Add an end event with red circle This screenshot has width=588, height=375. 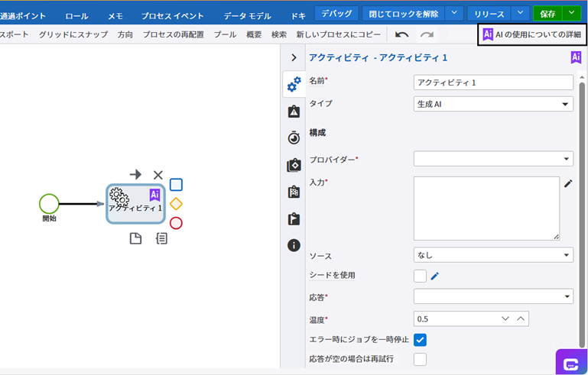pyautogui.click(x=177, y=223)
